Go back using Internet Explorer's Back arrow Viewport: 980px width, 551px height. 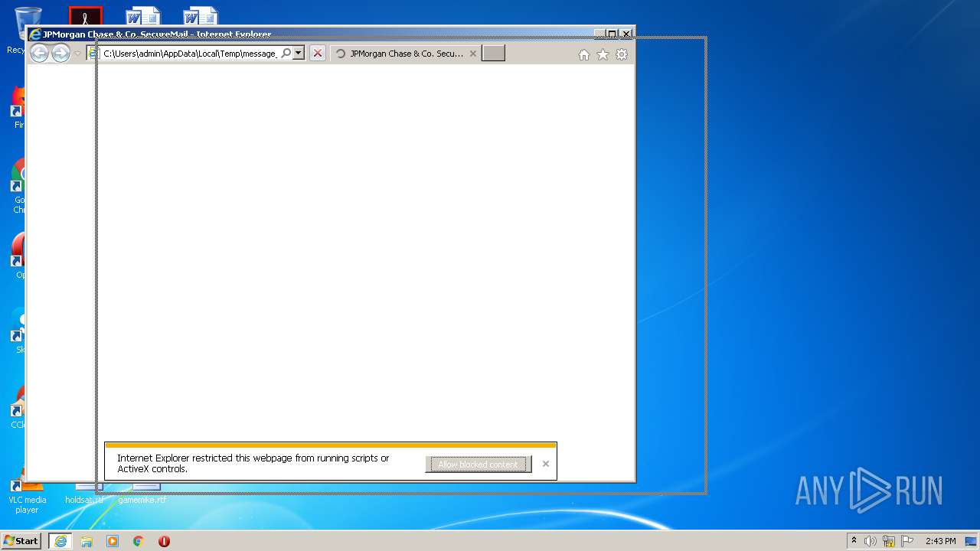coord(39,53)
